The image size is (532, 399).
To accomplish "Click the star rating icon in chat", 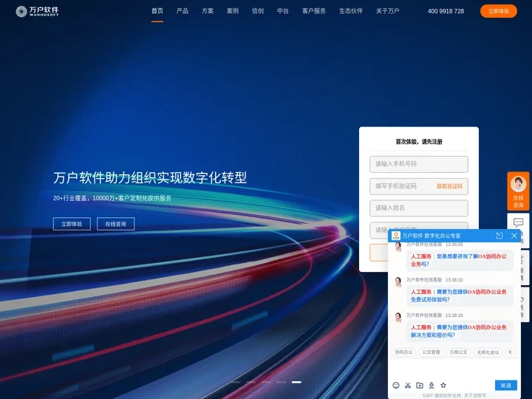I will 443,385.
